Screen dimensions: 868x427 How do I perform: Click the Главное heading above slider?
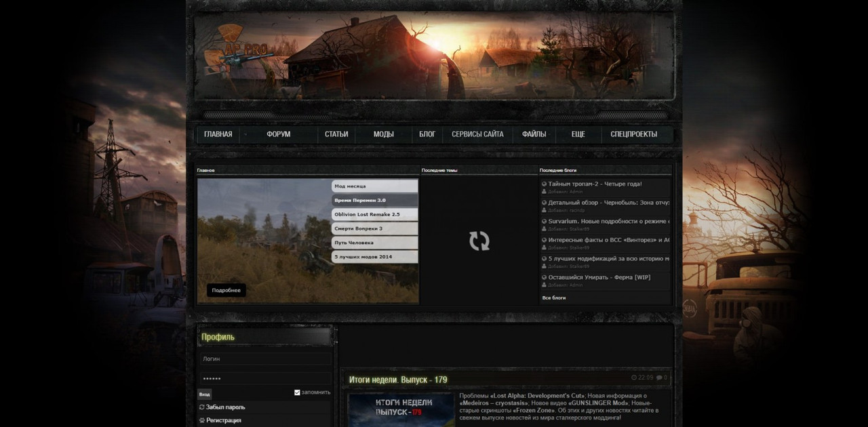point(206,170)
